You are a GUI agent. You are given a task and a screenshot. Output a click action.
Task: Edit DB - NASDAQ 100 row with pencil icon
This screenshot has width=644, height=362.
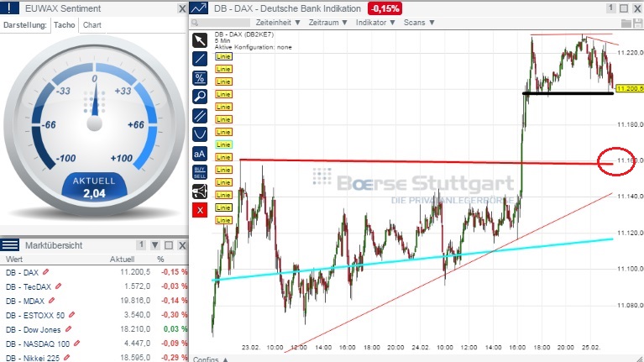pyautogui.click(x=76, y=343)
